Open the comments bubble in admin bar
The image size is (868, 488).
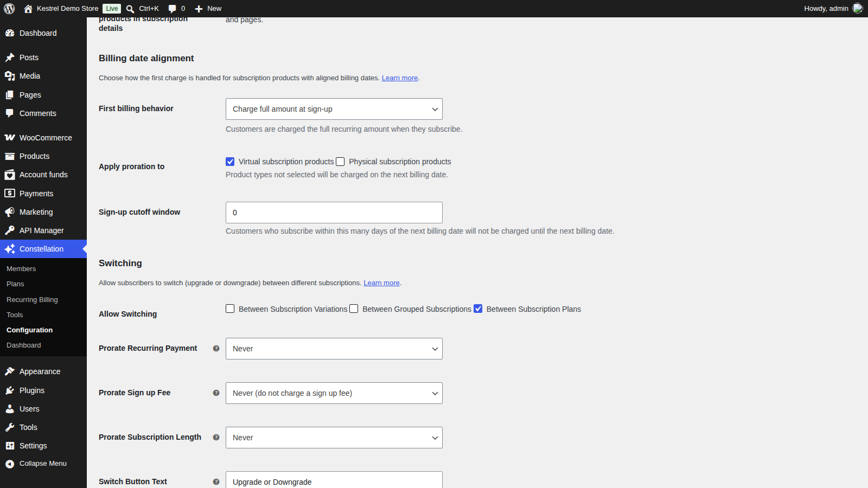tap(172, 9)
